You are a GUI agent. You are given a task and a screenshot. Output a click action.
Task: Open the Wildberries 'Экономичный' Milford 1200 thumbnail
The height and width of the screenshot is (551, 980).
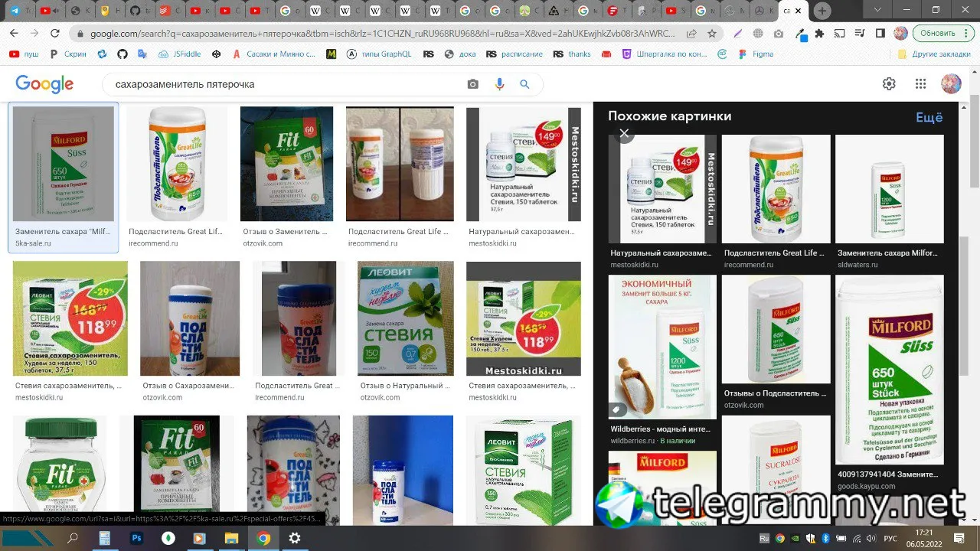(662, 347)
